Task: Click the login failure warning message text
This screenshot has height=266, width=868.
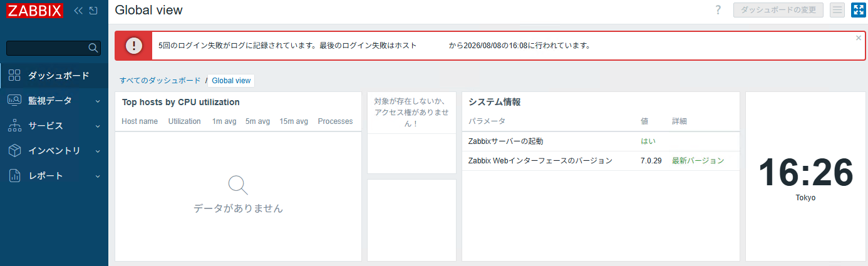Action: 375,46
